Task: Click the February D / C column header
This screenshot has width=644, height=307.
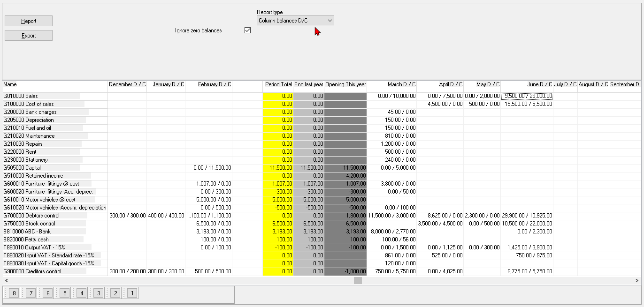Action: 209,84
